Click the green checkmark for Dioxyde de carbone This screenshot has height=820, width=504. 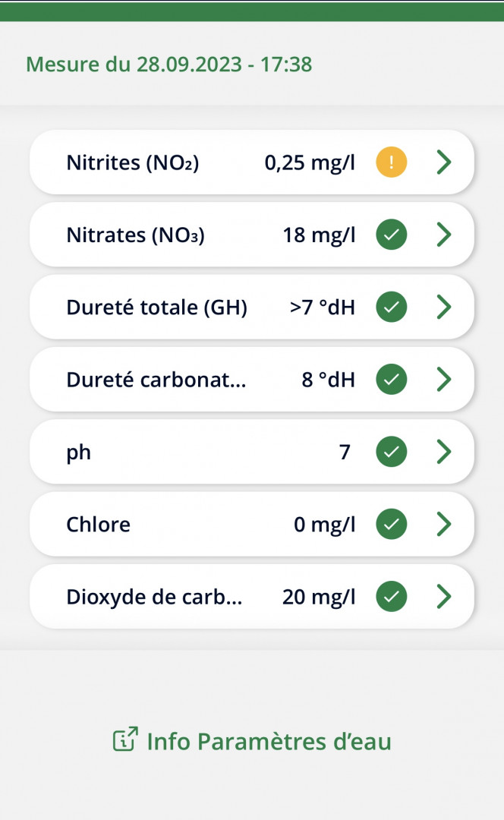pyautogui.click(x=391, y=596)
